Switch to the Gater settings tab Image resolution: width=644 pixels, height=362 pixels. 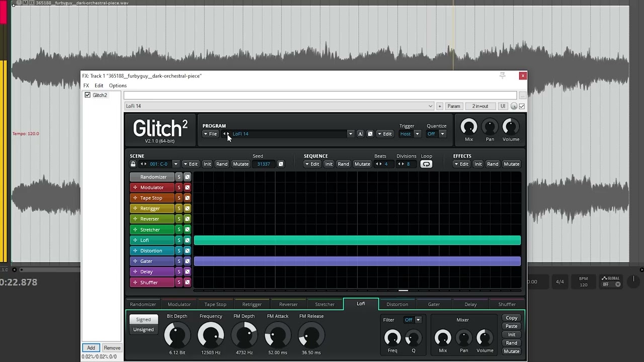coord(434,304)
